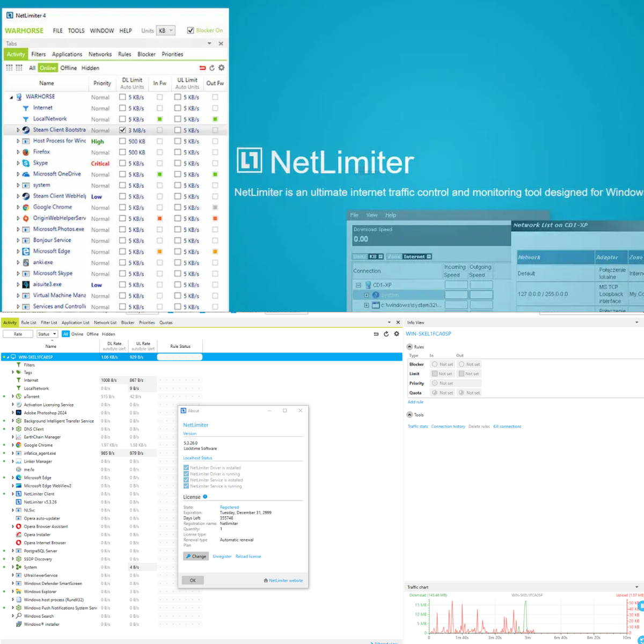Toggle the Blocker On checkbox
644x644 pixels.
click(191, 31)
